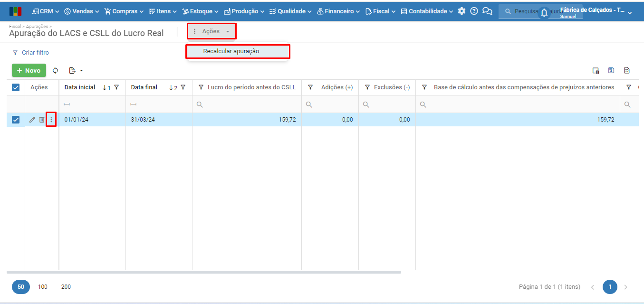
Task: Click the Apurações breadcrumb link
Action: tap(37, 27)
